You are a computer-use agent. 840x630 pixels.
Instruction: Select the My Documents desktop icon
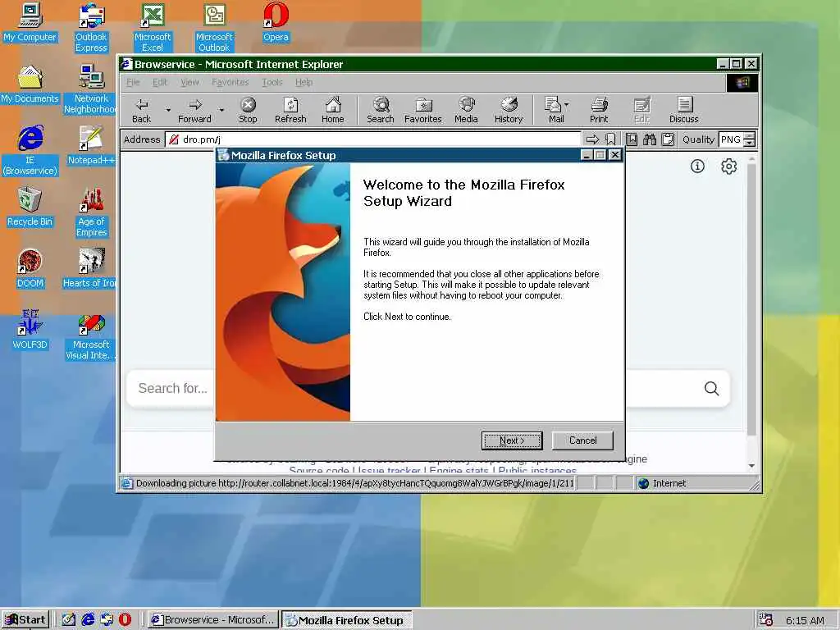click(x=30, y=84)
